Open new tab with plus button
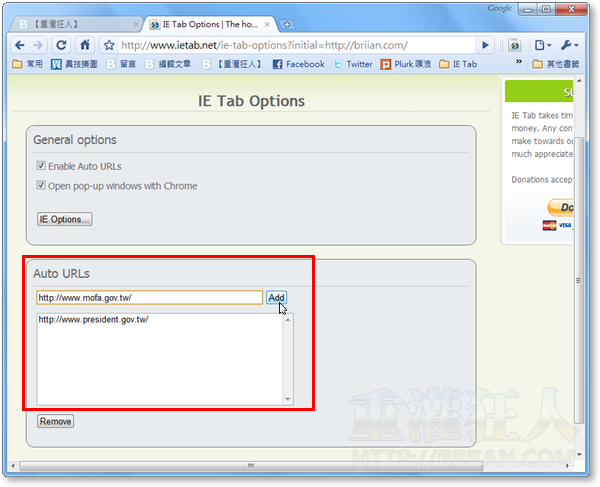Viewport: 600px width, 487px height. click(288, 23)
